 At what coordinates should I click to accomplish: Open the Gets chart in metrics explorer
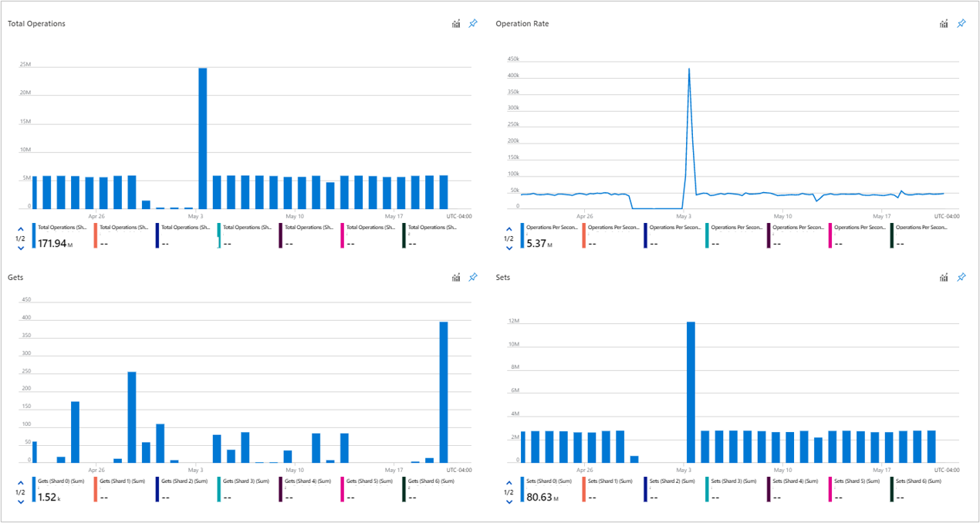[x=455, y=277]
